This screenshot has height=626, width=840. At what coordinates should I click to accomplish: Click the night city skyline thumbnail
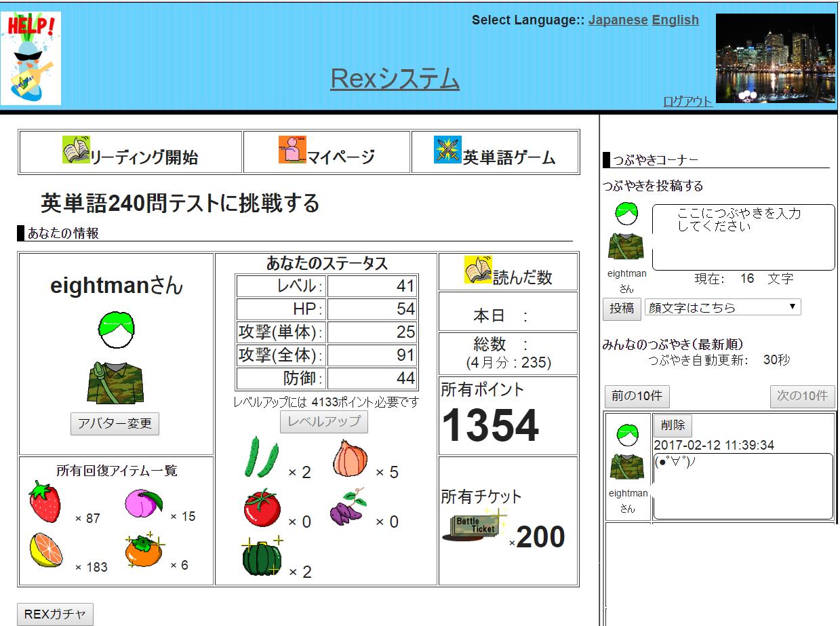point(775,58)
